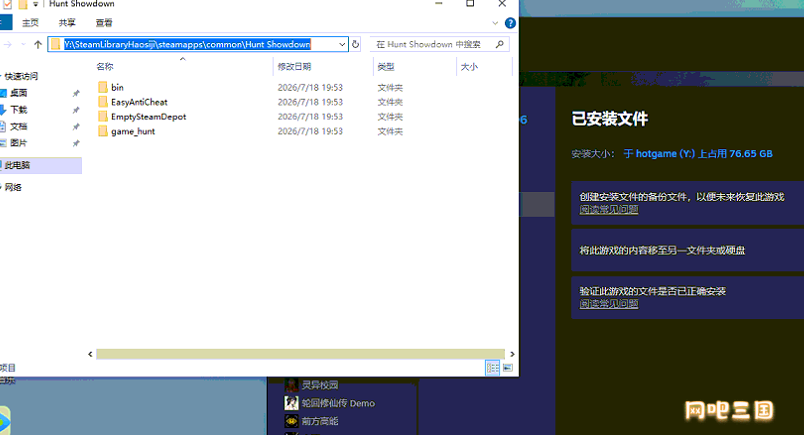Click 文件夹 type cell of game_hunt row
The width and height of the screenshot is (804, 435).
pyautogui.click(x=390, y=131)
